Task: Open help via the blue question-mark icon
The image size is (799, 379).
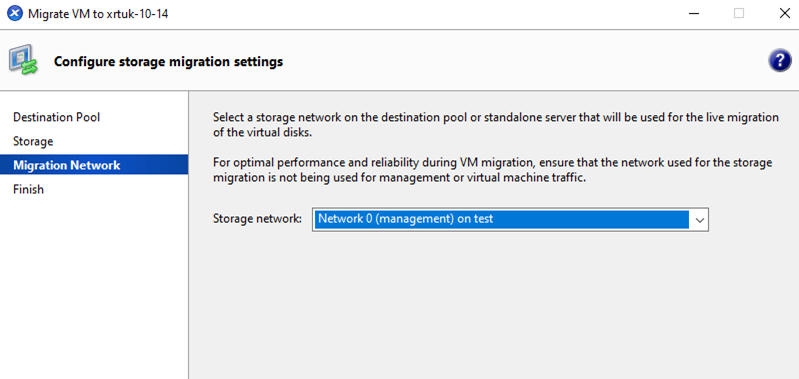Action: pyautogui.click(x=780, y=62)
